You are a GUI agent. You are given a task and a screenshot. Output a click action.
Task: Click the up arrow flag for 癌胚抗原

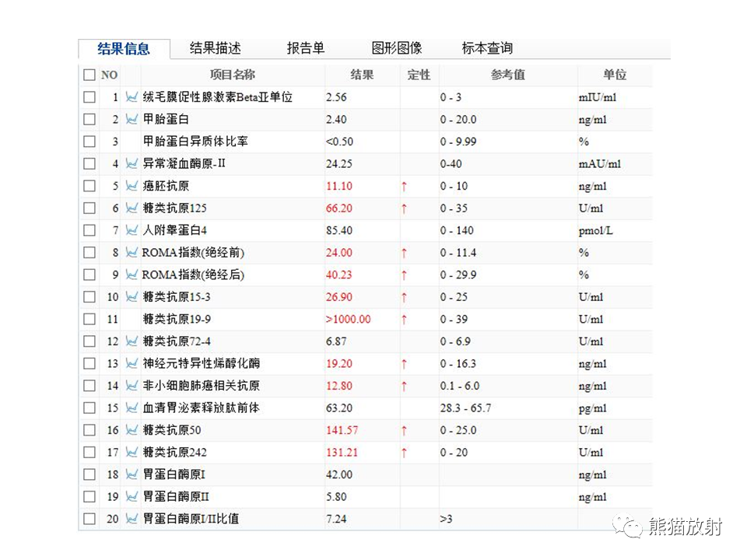click(404, 186)
